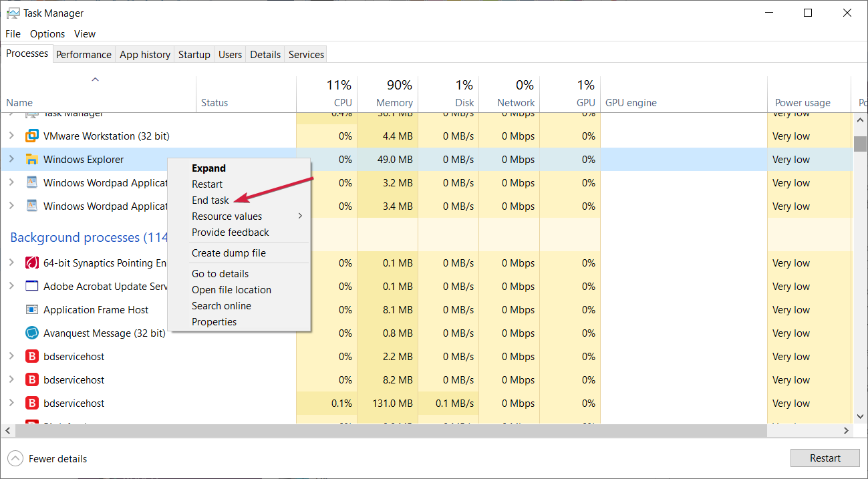Image resolution: width=868 pixels, height=479 pixels.
Task: Click Wordpad icon in the 3.2 MB row
Action: coord(31,183)
